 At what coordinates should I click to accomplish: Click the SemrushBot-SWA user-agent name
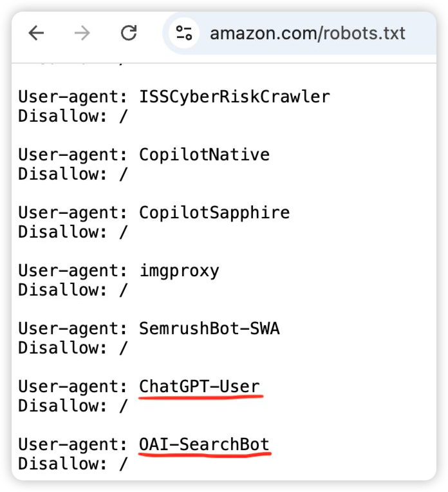(x=209, y=329)
